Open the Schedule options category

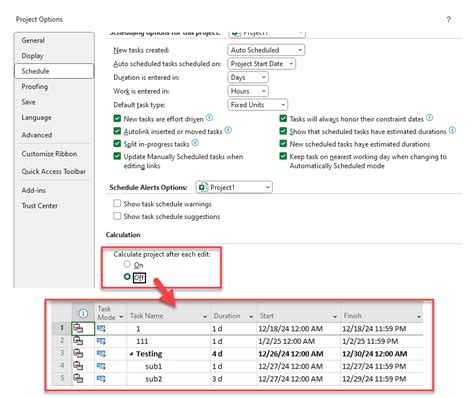coord(54,71)
